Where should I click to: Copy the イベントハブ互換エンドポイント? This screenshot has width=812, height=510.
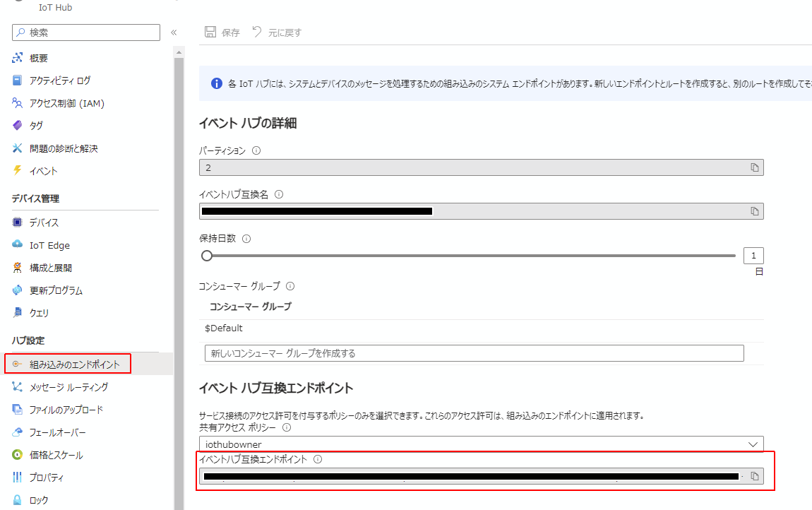[x=755, y=475]
